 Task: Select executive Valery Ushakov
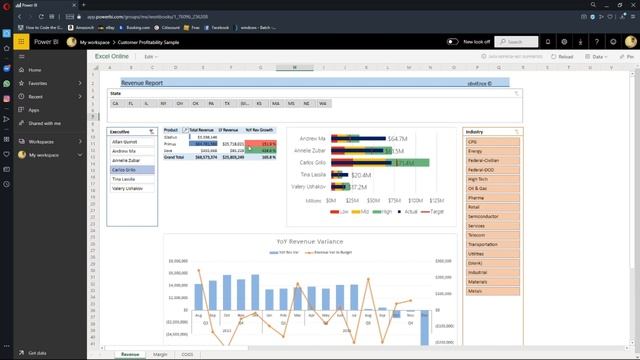132,189
